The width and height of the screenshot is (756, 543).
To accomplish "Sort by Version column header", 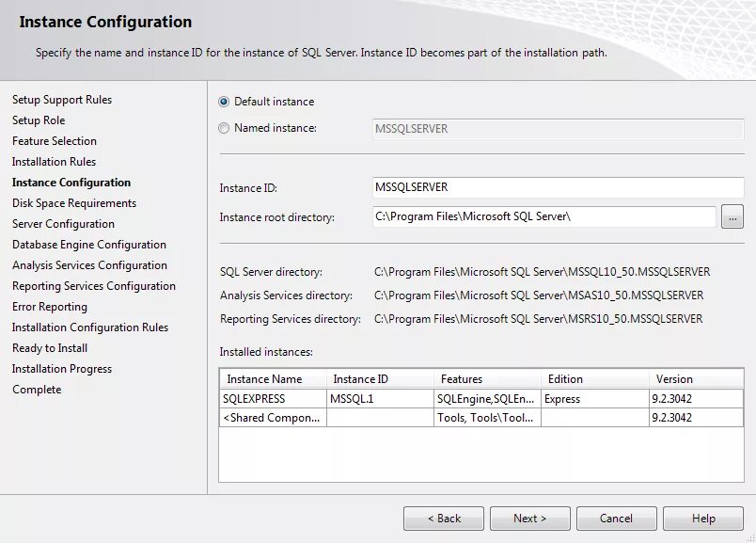I will tap(696, 379).
